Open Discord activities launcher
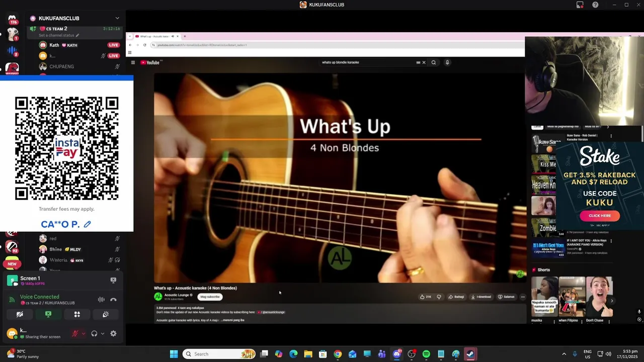The width and height of the screenshot is (644, 362). (77, 314)
